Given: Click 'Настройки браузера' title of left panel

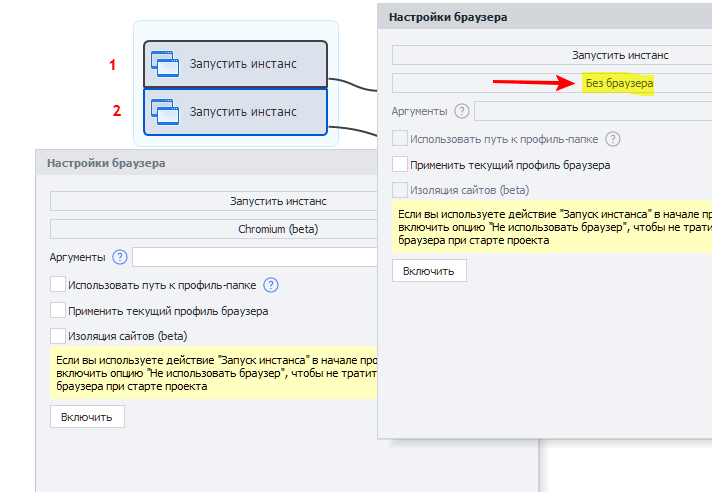Looking at the screenshot, I should click(106, 163).
